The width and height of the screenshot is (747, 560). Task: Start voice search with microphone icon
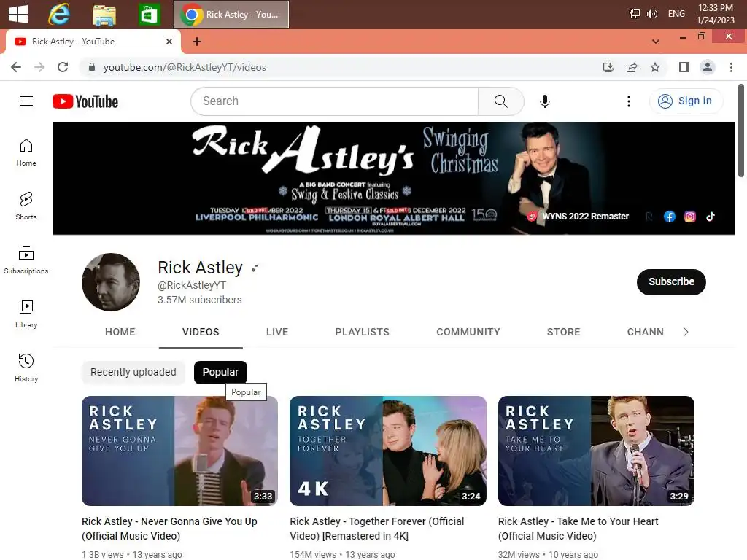(544, 101)
